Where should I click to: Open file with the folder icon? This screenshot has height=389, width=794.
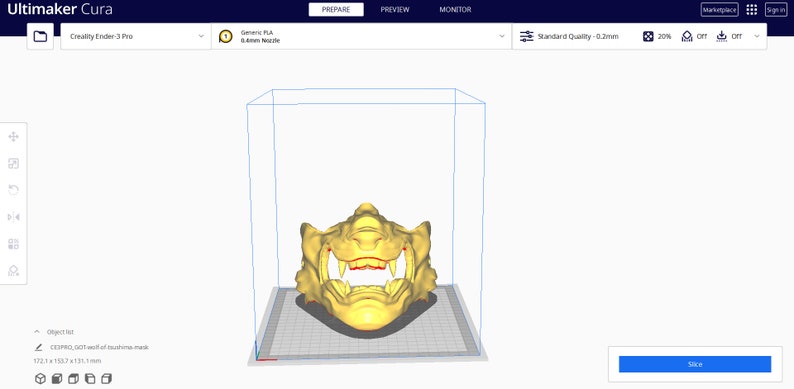(x=40, y=36)
